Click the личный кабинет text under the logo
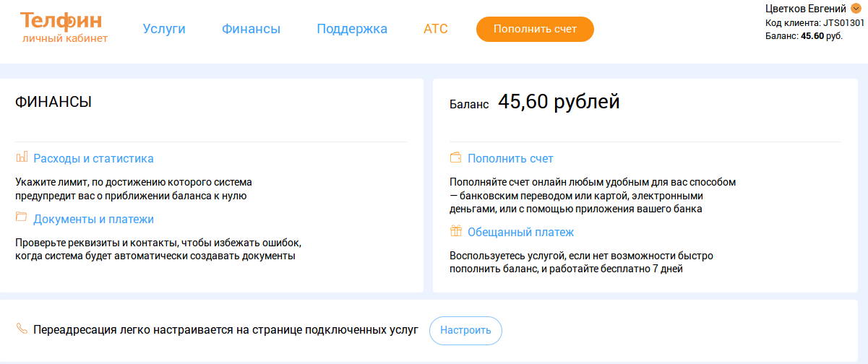 (x=65, y=38)
